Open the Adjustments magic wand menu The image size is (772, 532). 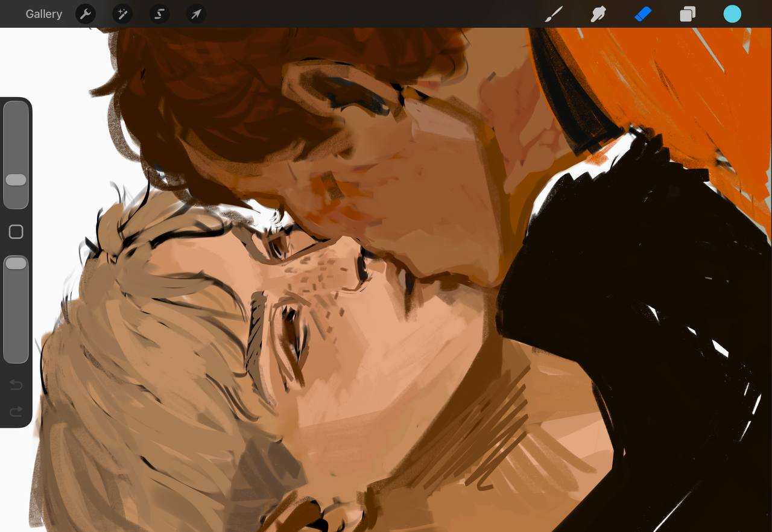122,14
